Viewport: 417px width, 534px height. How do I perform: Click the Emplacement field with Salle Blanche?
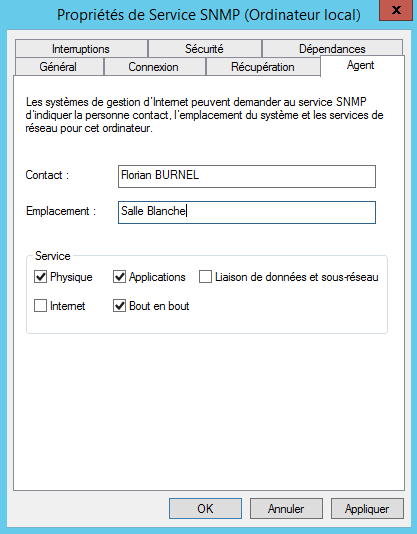(247, 212)
